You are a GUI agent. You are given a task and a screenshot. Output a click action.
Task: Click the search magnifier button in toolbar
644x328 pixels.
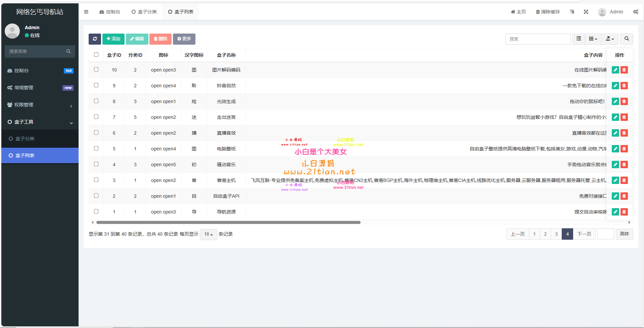pos(627,39)
